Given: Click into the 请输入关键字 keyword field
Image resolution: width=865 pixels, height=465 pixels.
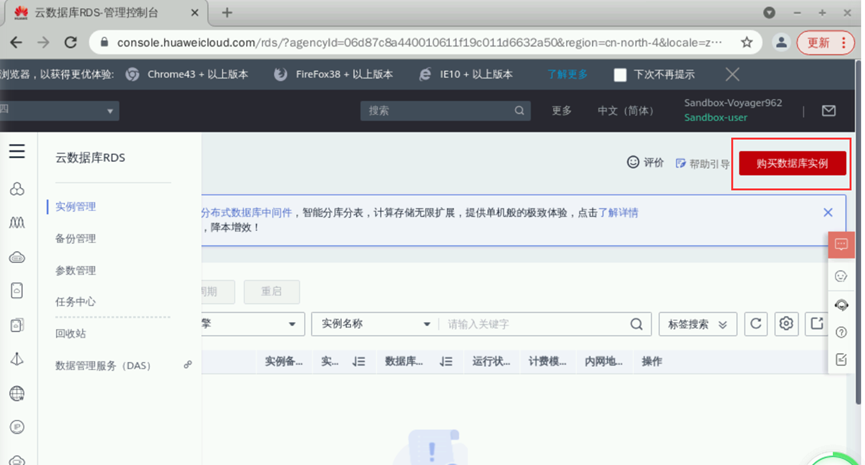Looking at the screenshot, I should click(535, 324).
